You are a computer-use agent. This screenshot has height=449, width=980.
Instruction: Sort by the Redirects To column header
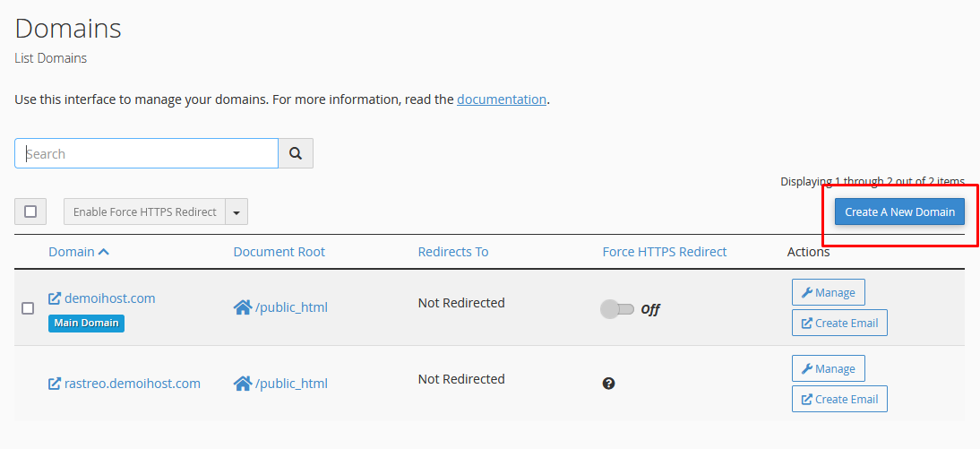coord(453,252)
